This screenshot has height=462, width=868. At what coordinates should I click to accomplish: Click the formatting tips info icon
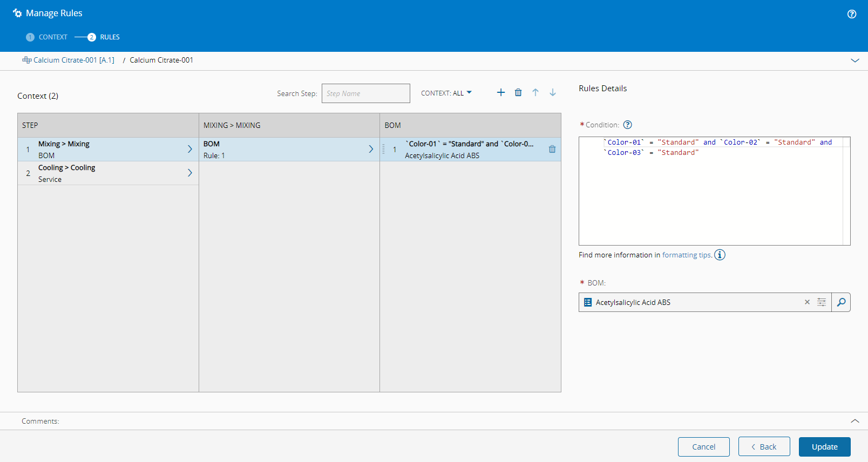(x=720, y=255)
